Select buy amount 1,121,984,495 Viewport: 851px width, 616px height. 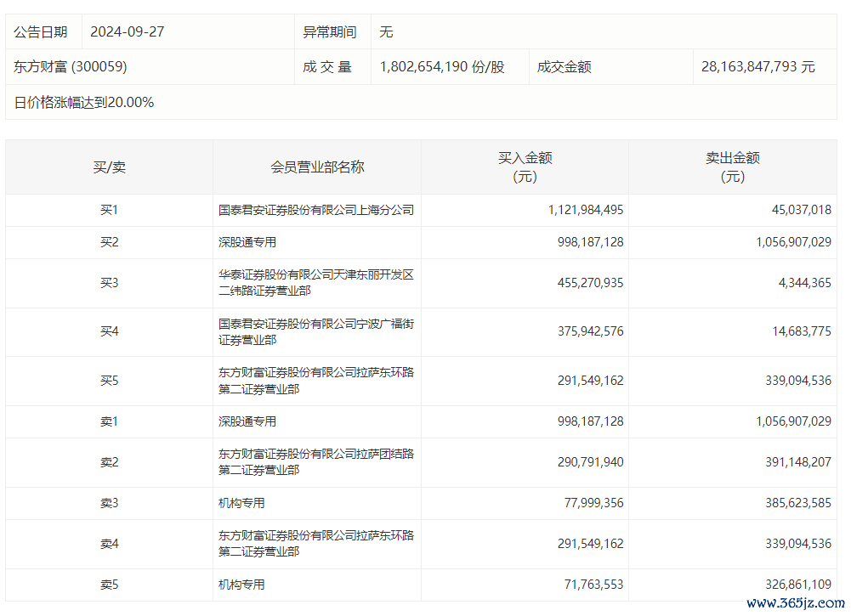(x=586, y=210)
